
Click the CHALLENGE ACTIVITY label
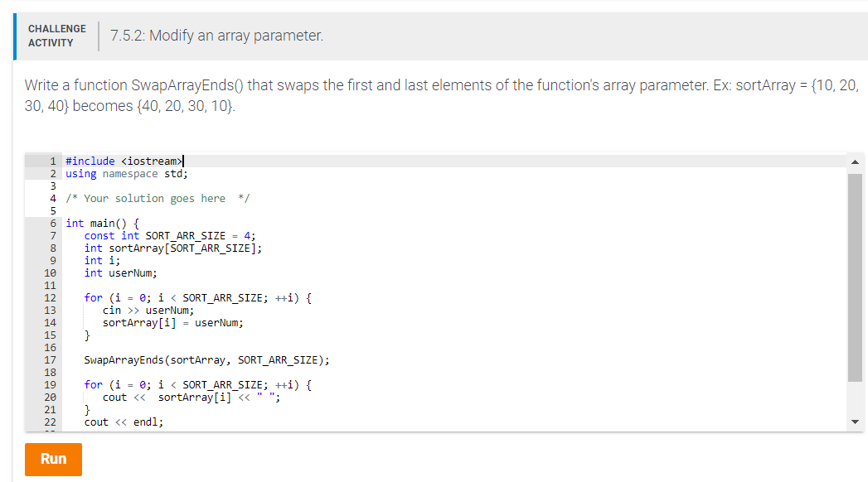point(56,34)
